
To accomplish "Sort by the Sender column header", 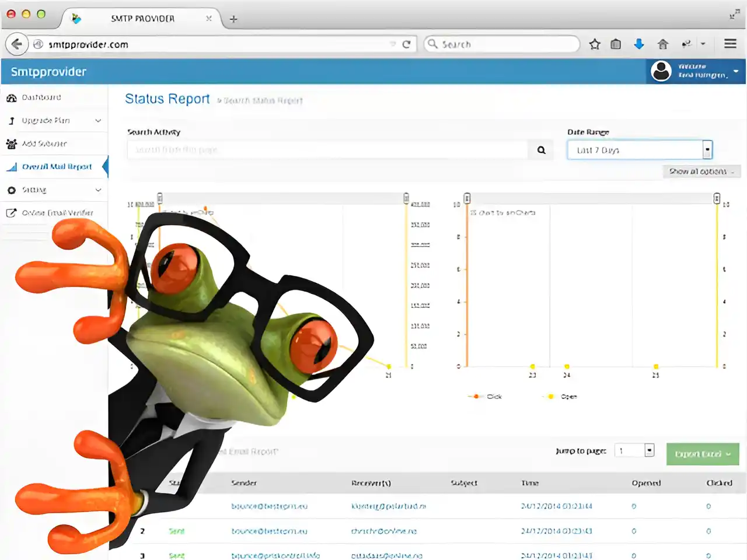I will 244,483.
